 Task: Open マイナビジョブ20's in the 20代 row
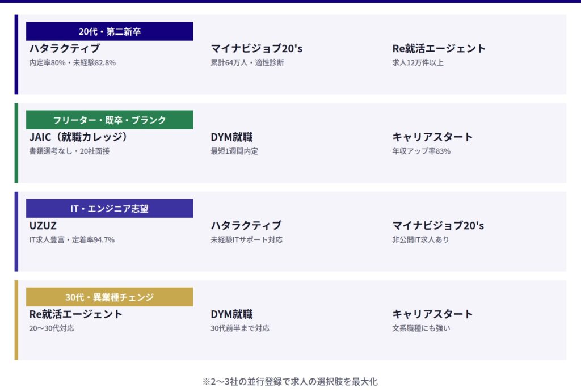(x=256, y=49)
